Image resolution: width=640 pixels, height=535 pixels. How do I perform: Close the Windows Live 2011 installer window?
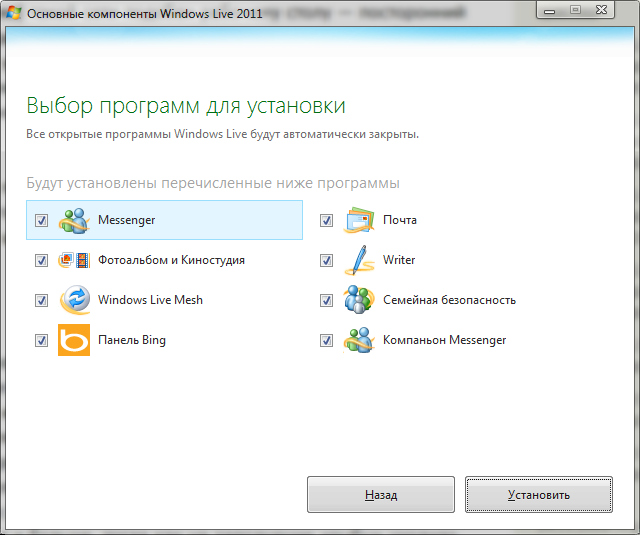point(601,10)
